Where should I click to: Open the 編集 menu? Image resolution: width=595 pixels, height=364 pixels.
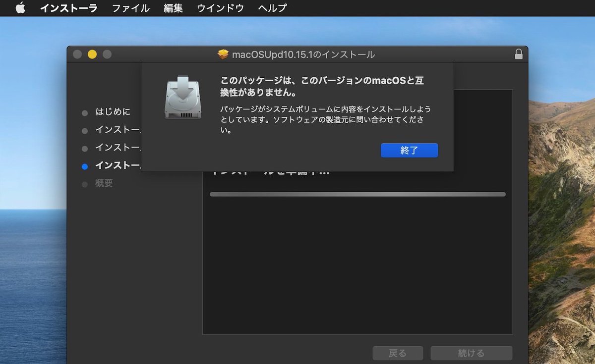click(173, 8)
